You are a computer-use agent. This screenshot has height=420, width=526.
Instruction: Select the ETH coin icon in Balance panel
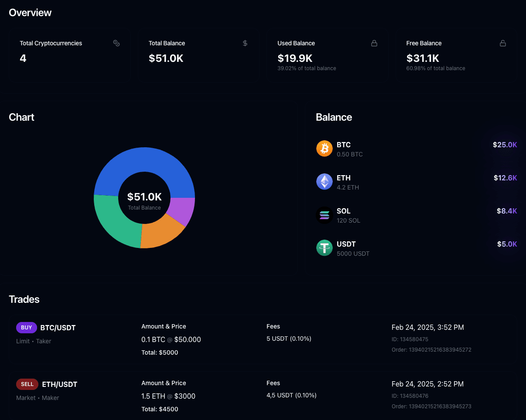(x=324, y=182)
